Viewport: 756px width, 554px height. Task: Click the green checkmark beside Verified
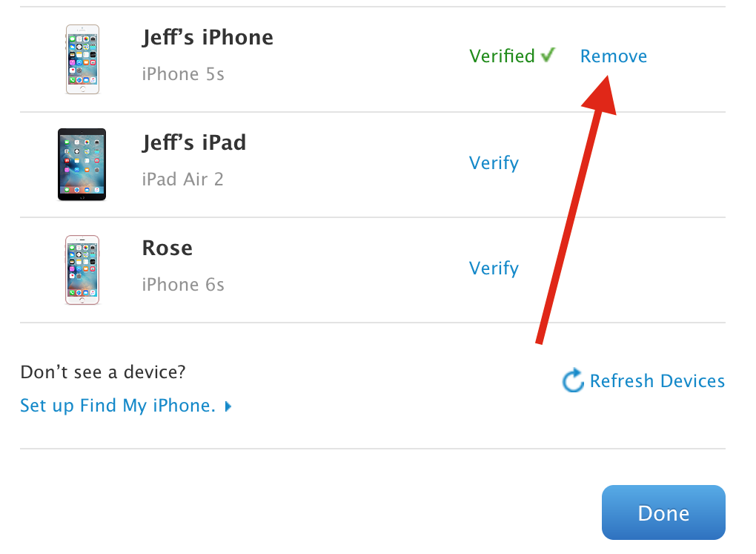tap(548, 55)
